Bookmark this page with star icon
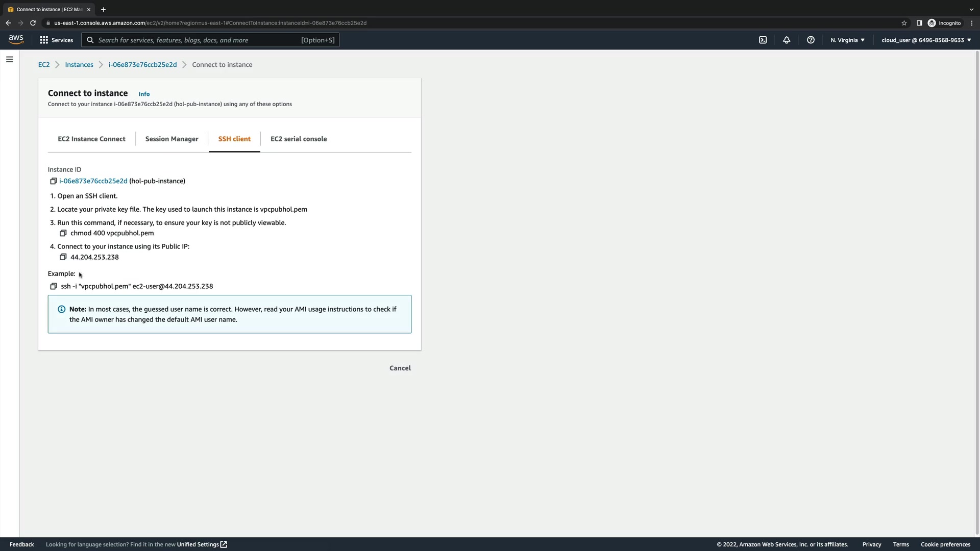The width and height of the screenshot is (980, 551). coord(904,23)
